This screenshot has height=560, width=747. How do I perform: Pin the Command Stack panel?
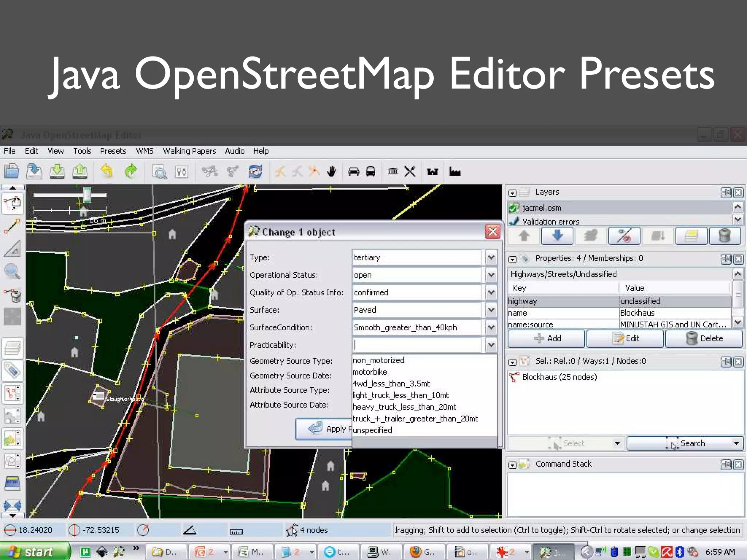coord(726,464)
